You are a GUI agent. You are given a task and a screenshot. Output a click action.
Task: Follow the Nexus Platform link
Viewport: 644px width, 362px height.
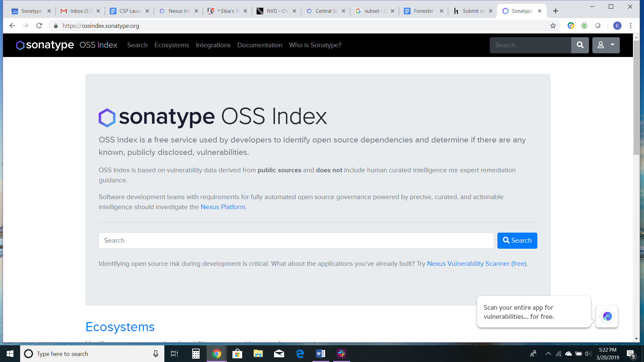(223, 207)
